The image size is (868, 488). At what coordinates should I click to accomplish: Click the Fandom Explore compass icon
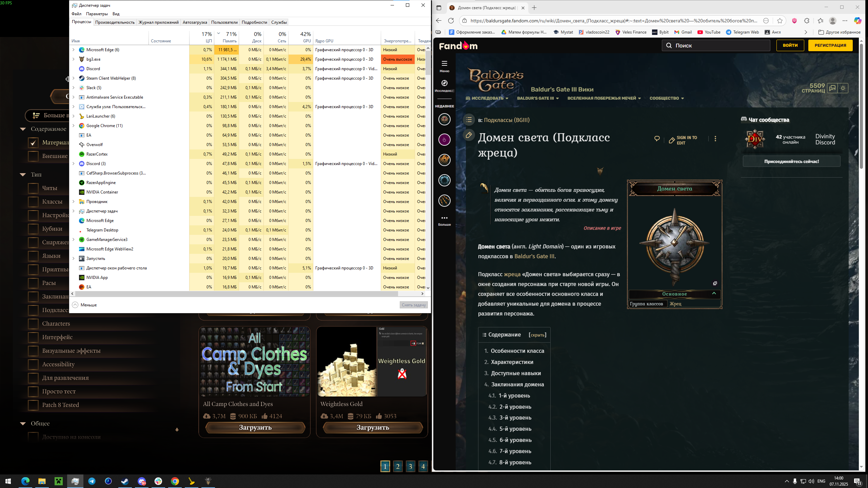(x=444, y=83)
